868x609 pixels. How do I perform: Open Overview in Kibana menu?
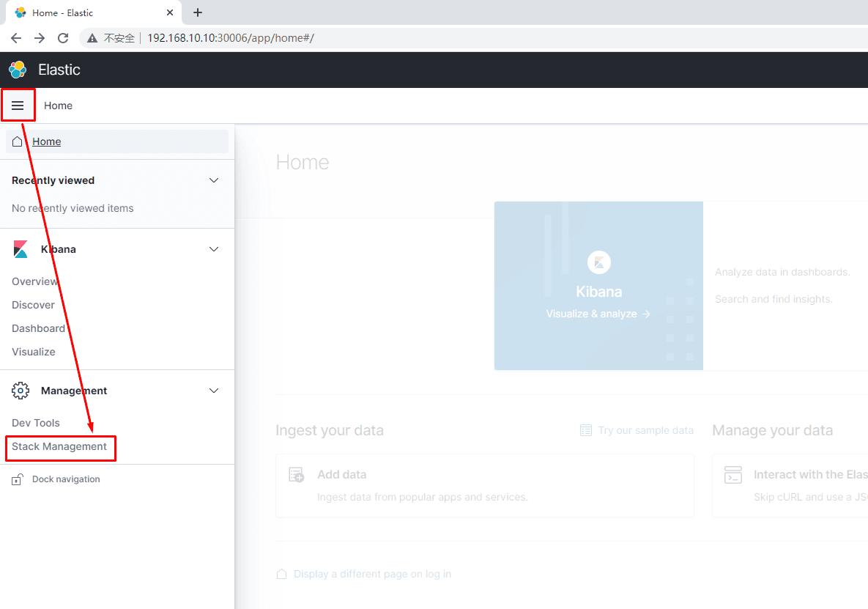tap(34, 281)
